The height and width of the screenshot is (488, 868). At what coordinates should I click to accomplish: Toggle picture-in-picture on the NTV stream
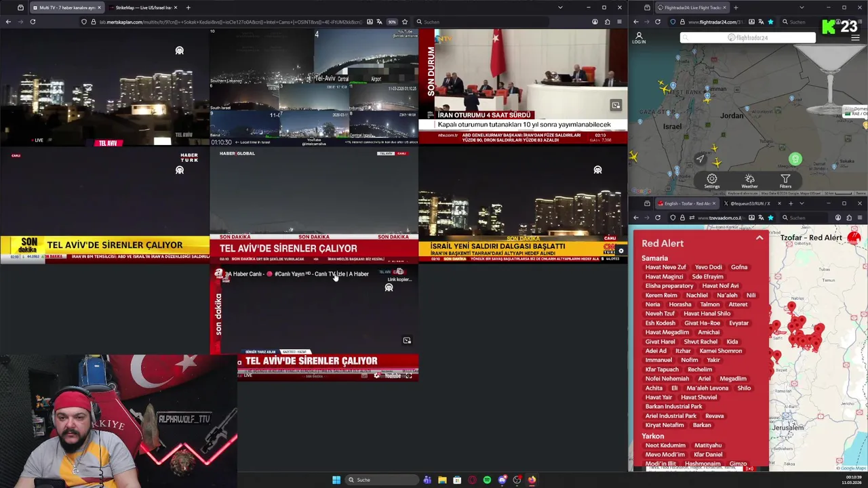coord(616,105)
